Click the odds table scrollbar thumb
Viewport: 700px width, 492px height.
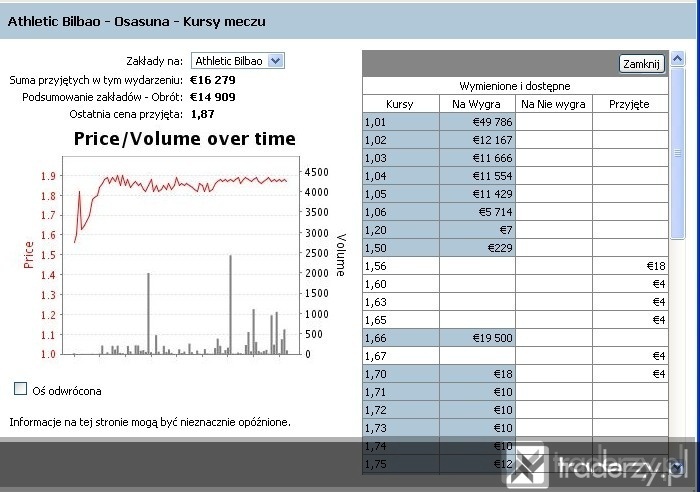click(678, 153)
